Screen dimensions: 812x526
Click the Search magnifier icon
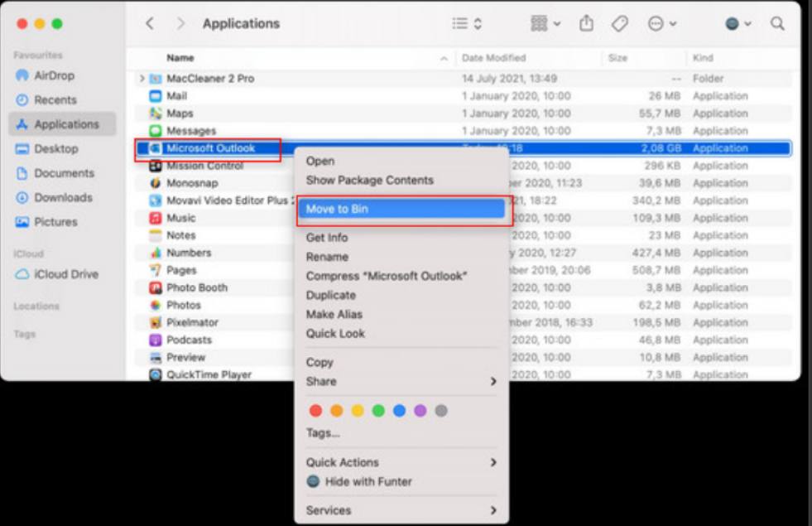click(x=777, y=23)
